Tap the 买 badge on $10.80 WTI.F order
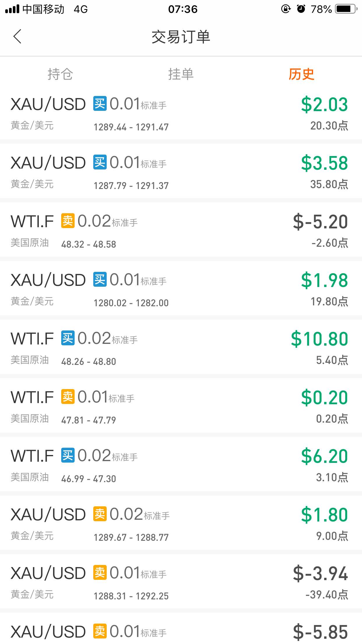Viewport: 362px width, 644px height. pos(68,338)
